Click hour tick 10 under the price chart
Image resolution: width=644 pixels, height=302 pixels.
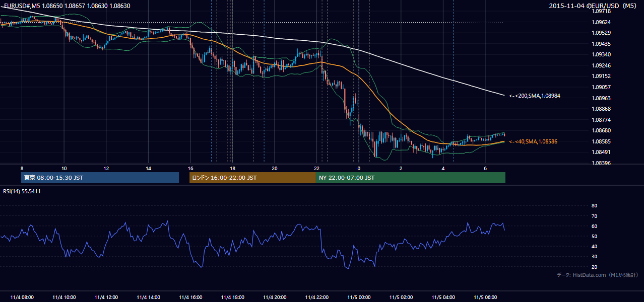pos(64,168)
